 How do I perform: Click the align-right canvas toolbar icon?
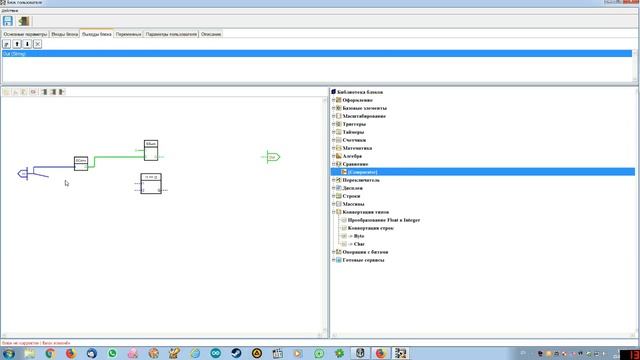[x=62, y=92]
